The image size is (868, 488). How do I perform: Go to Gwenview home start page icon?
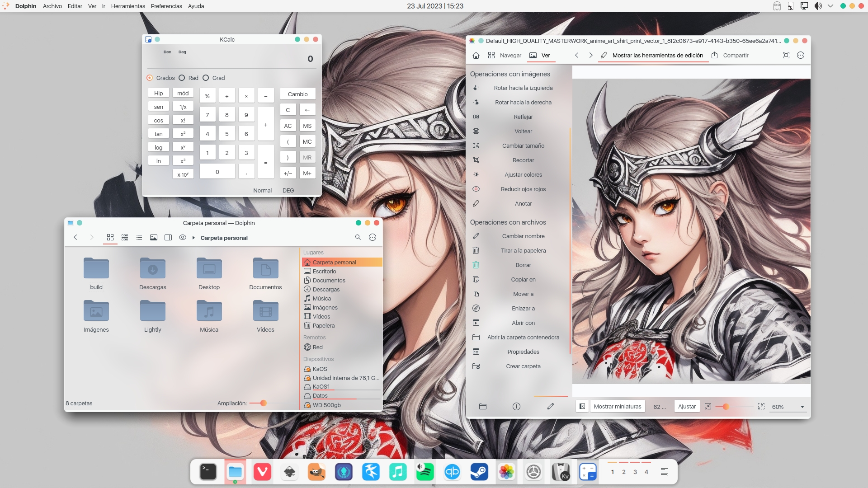tap(476, 55)
